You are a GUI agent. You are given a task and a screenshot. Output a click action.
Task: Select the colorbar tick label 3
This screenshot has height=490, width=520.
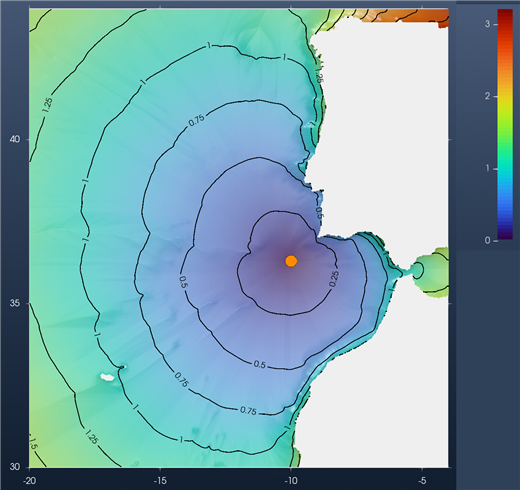(487, 24)
